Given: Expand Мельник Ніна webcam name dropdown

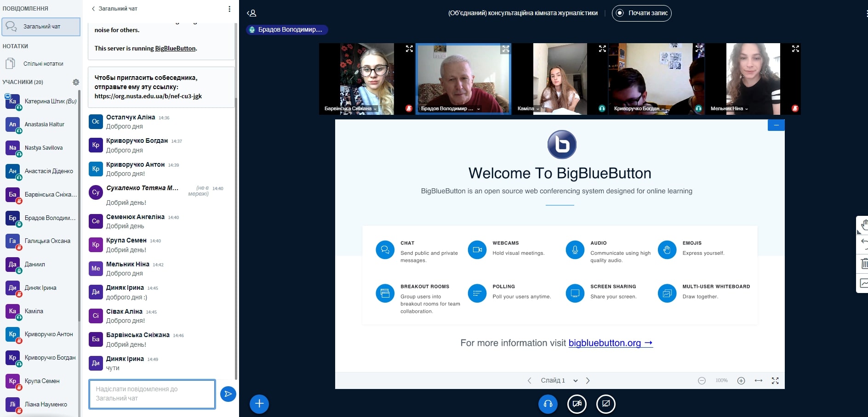Looking at the screenshot, I should (730, 109).
